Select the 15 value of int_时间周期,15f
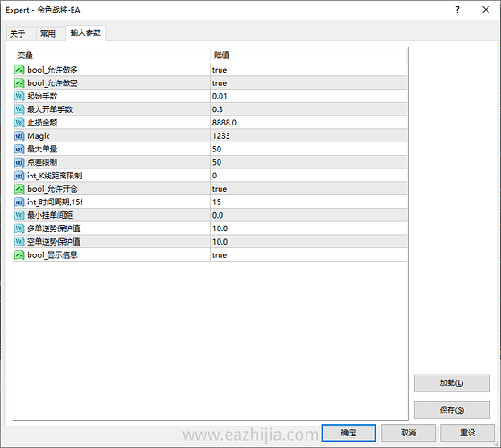The height and width of the screenshot is (448, 501). 217,202
